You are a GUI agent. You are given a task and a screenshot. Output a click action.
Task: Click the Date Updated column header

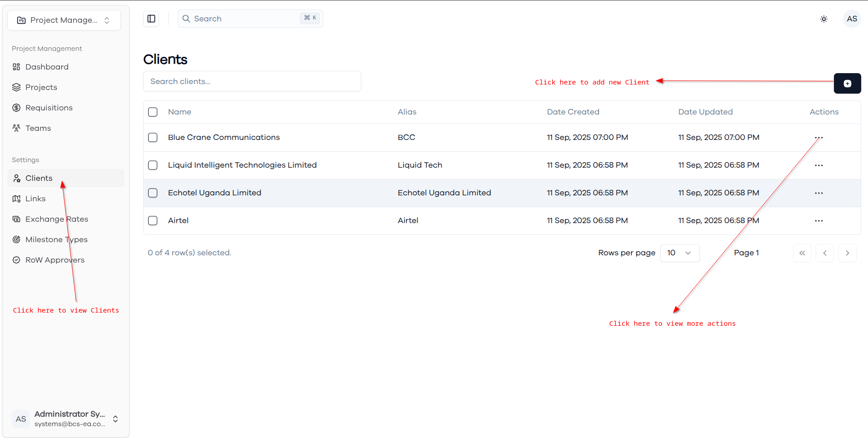(x=705, y=112)
